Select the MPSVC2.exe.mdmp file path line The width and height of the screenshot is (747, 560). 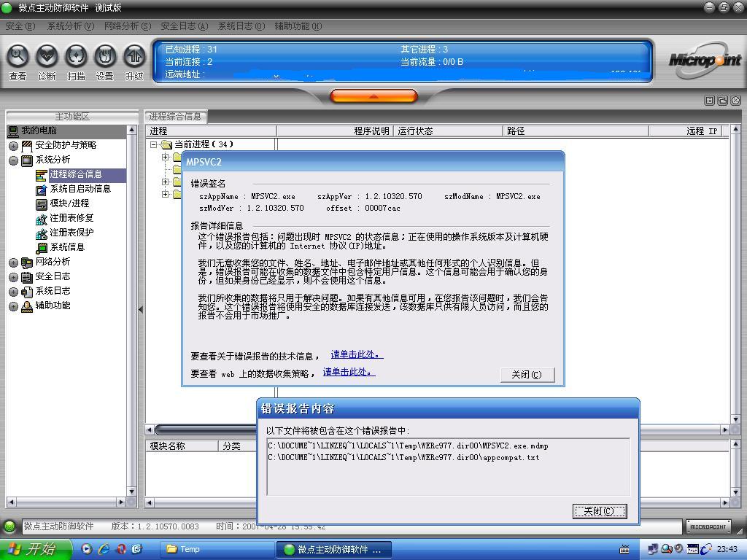coord(408,446)
